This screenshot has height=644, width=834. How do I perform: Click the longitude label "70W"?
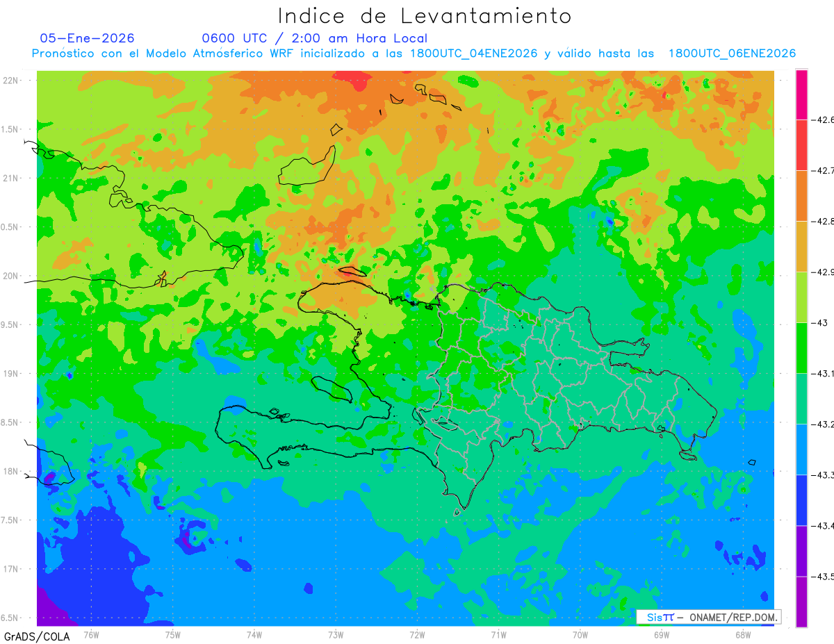click(x=580, y=635)
